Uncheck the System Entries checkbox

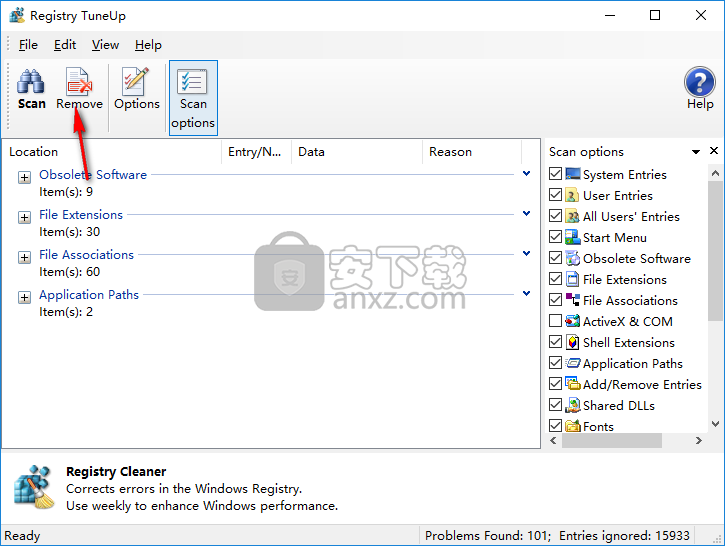(555, 174)
